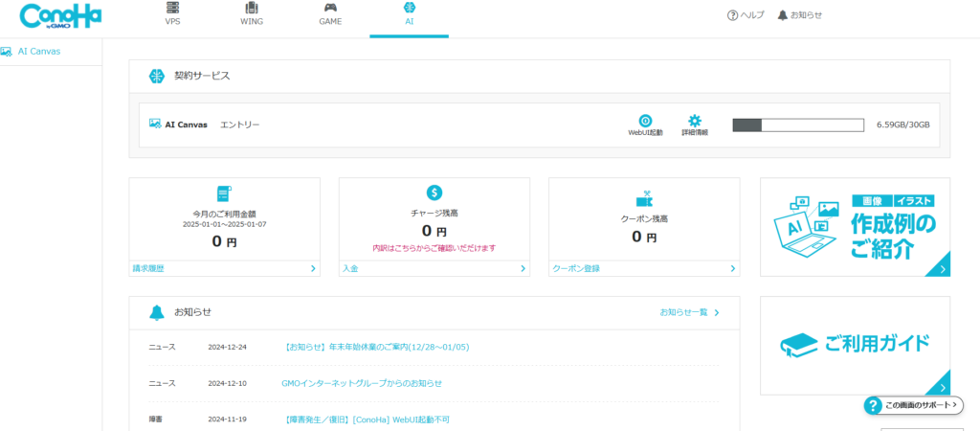Viewport: 980px width, 431px height.
Task: Open the VPS tab
Action: pyautogui.click(x=173, y=14)
